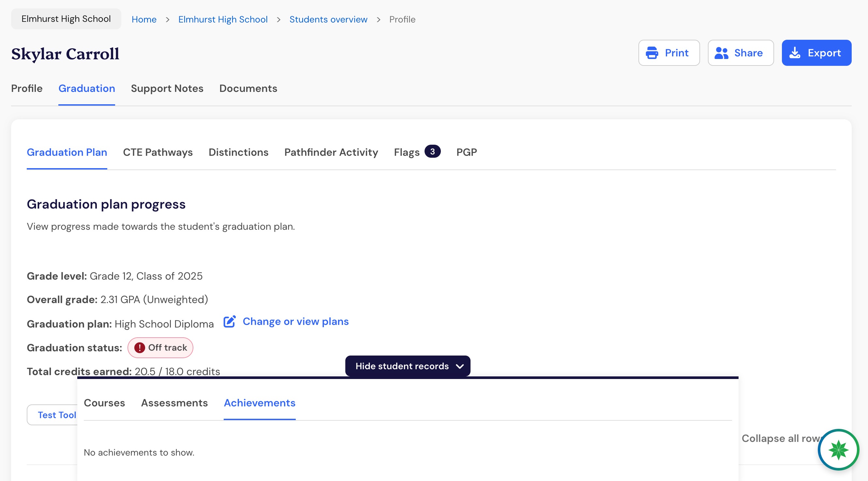Click the printer icon in Print button
Viewport: 868px width, 481px height.
pos(652,53)
